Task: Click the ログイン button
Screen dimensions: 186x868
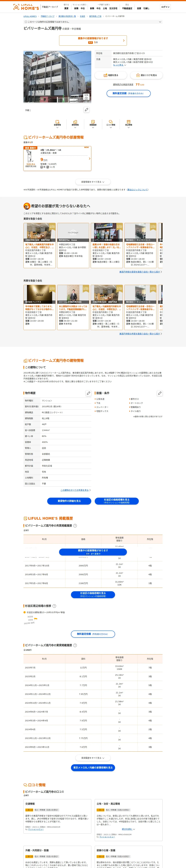Action: click(165, 7)
